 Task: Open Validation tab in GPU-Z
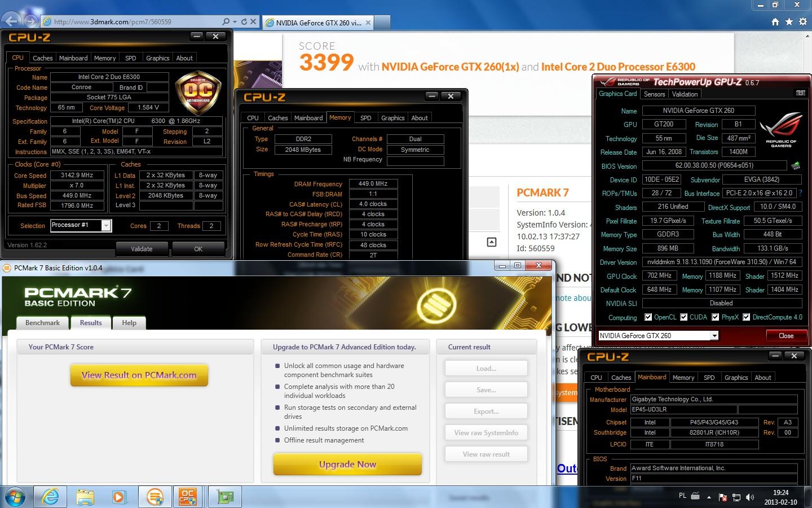[x=685, y=94]
